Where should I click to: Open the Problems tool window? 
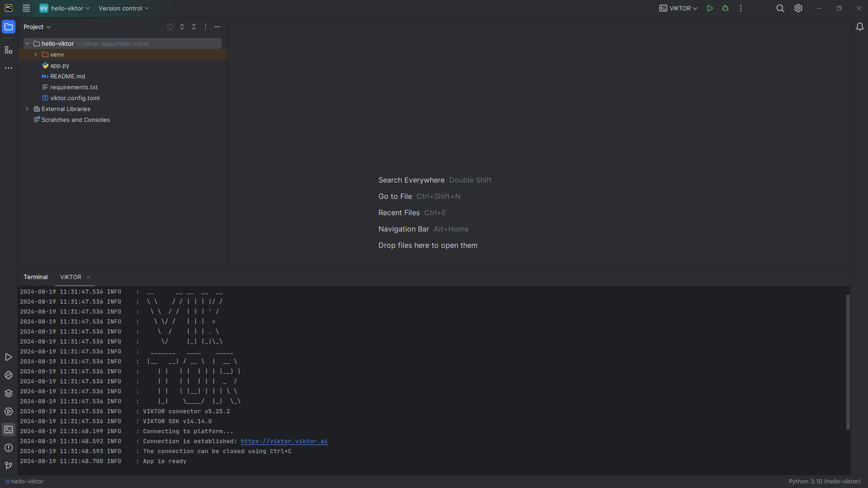coord(8,448)
